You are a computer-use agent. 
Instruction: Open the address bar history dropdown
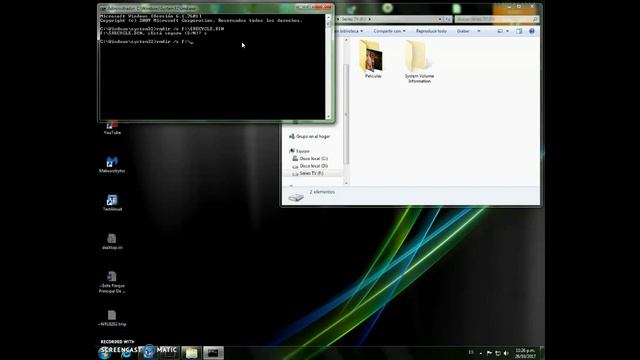click(440, 19)
